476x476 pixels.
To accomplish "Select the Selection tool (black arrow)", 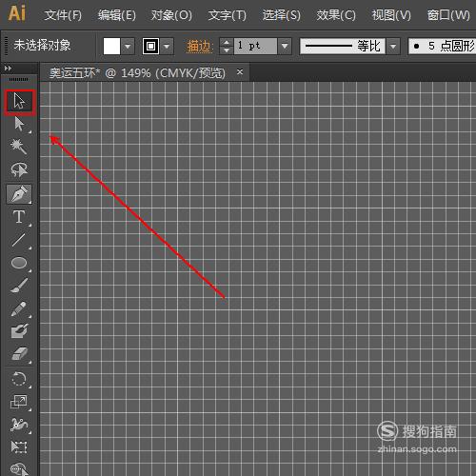I will 20,102.
